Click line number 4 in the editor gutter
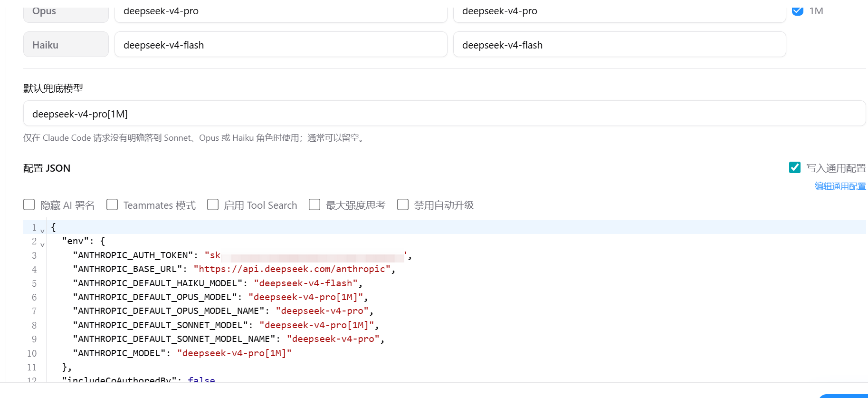Screen dimensions: 868x398 [x=34, y=269]
